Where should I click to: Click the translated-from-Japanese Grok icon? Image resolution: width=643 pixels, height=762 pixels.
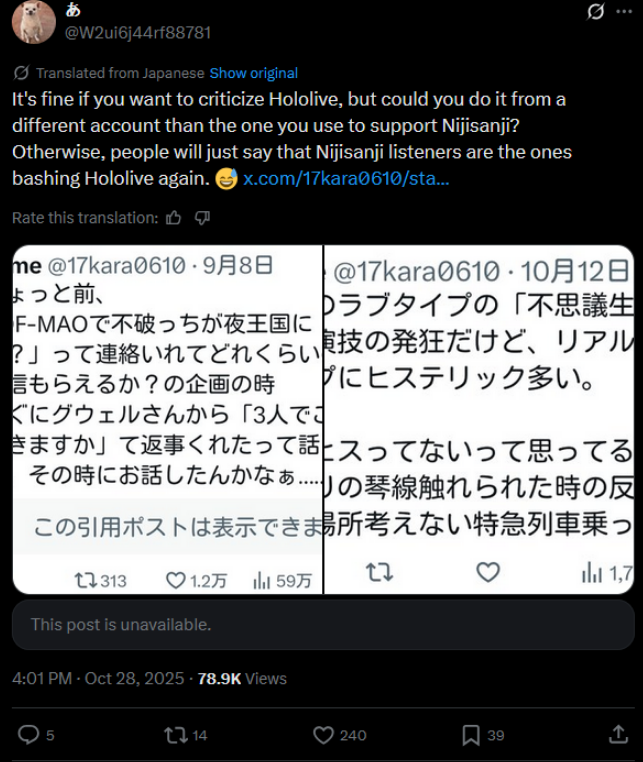click(21, 73)
